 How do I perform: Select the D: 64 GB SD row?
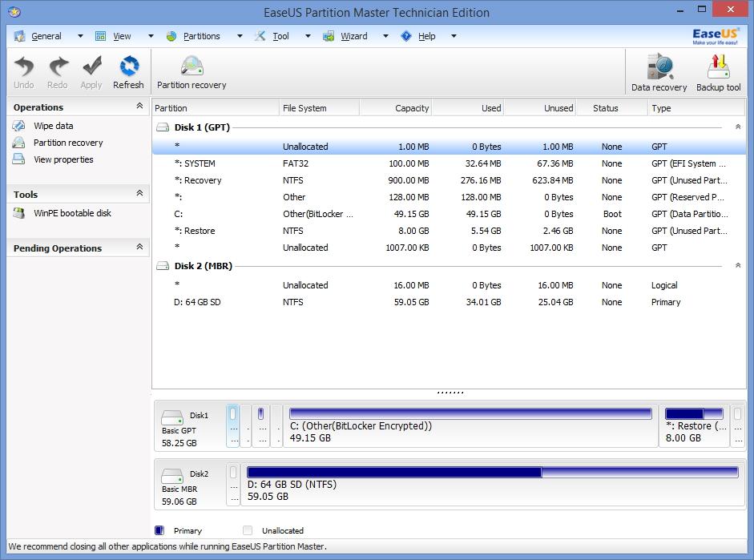(x=450, y=302)
